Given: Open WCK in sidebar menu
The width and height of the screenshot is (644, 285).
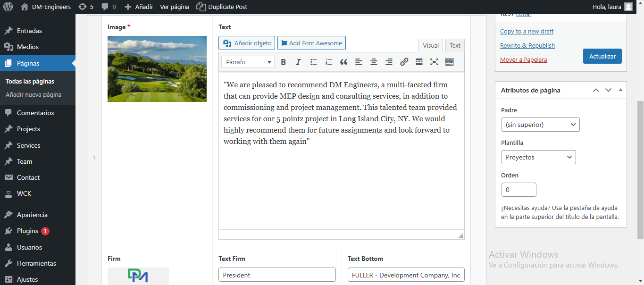Looking at the screenshot, I should point(38,193).
